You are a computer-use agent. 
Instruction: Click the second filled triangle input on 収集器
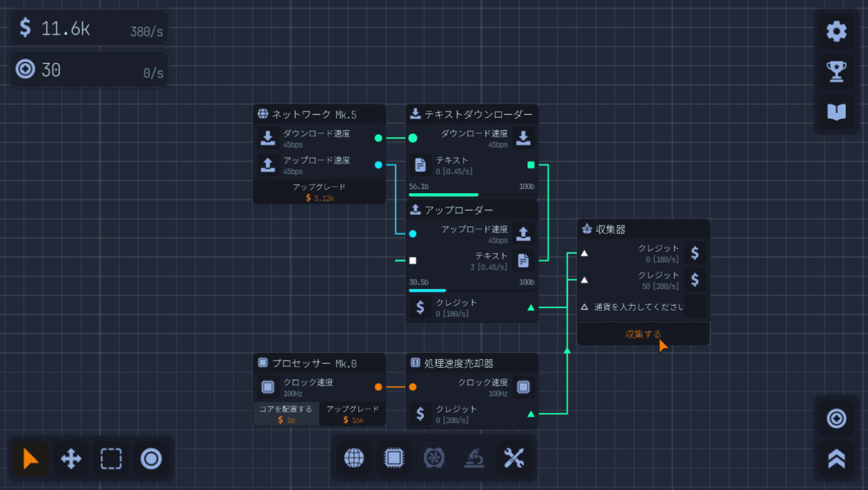tap(584, 280)
